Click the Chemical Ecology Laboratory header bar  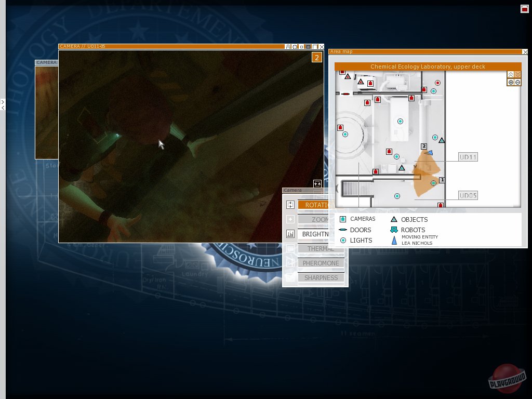(x=428, y=66)
